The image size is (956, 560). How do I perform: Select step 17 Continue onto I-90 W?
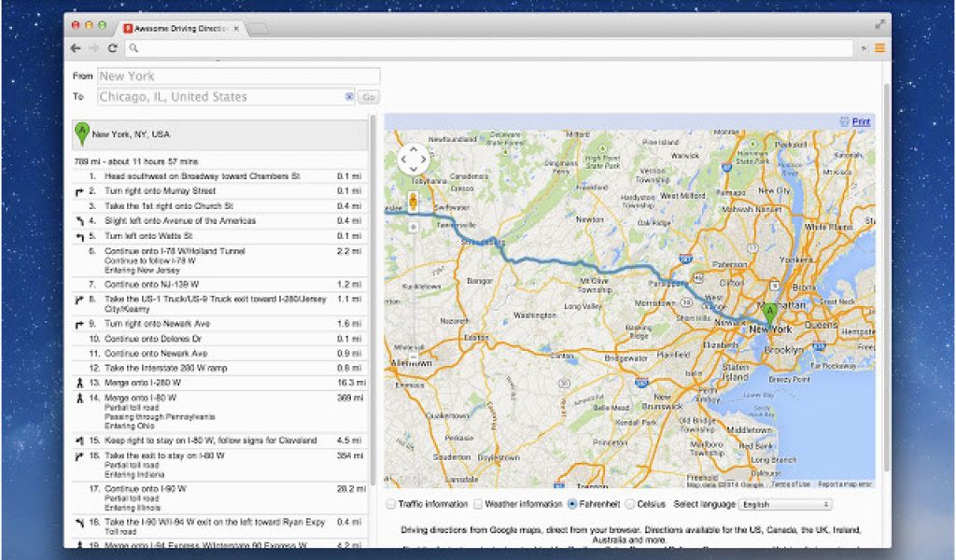click(x=219, y=497)
